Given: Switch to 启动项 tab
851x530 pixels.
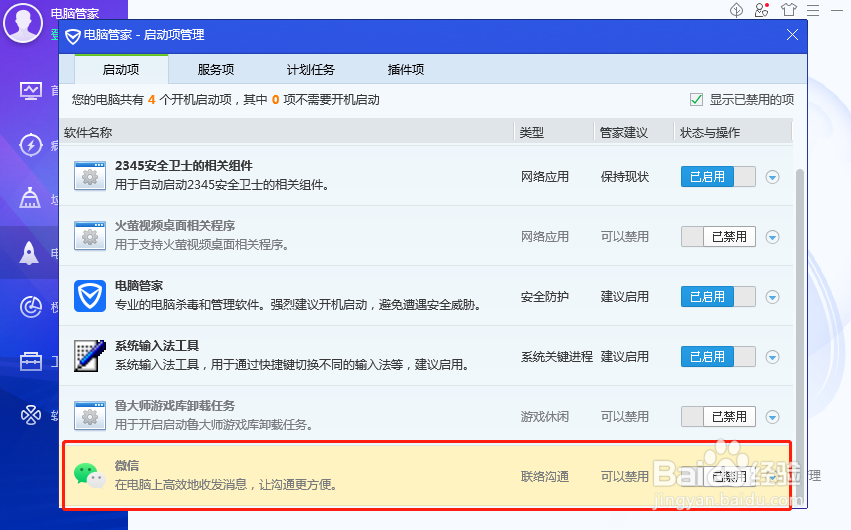Looking at the screenshot, I should (121, 69).
